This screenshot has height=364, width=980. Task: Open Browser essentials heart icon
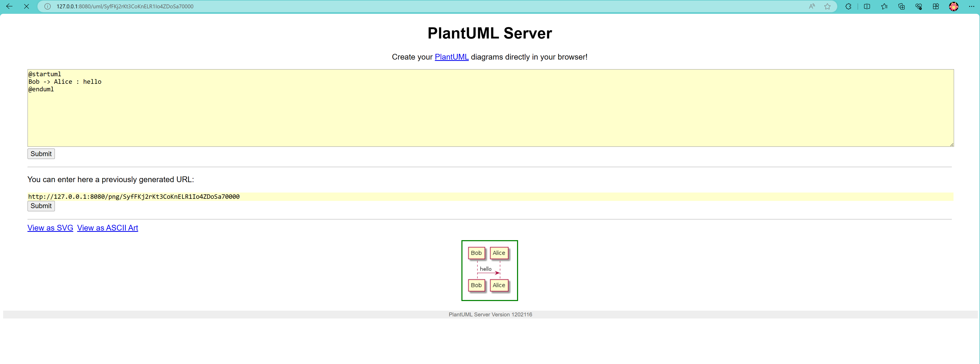[918, 7]
